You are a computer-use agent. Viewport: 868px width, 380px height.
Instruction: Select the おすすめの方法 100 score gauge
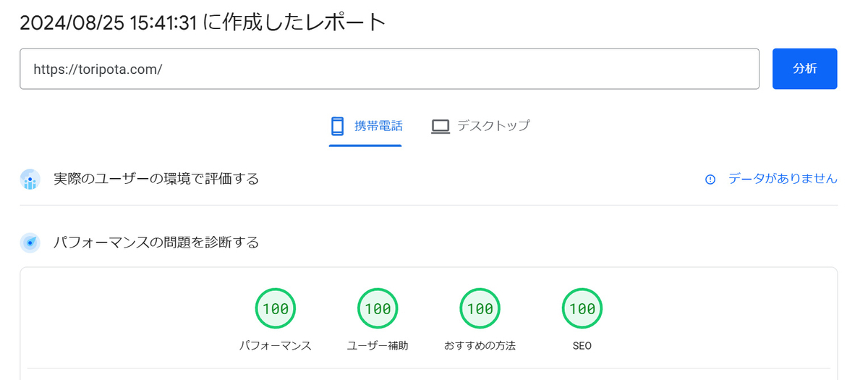click(x=480, y=308)
